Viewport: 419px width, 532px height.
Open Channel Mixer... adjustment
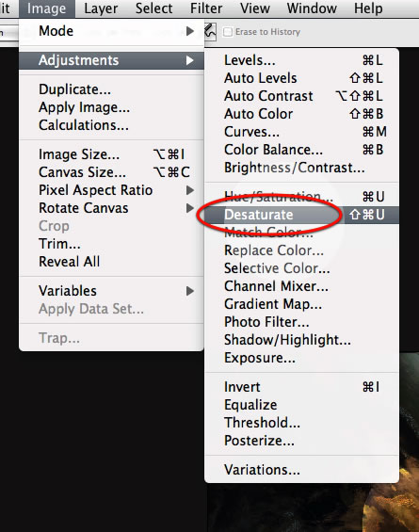click(x=301, y=286)
